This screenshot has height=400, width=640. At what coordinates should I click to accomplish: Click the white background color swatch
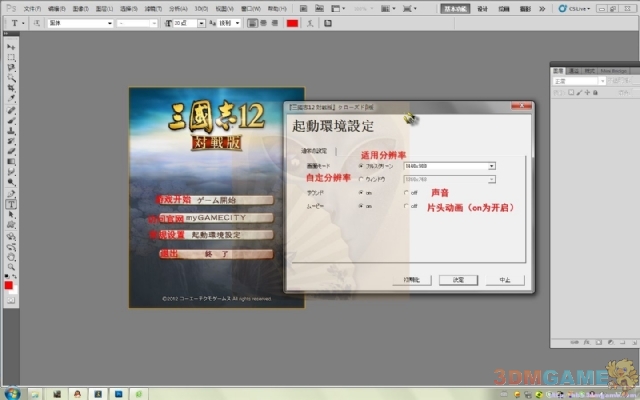[x=15, y=290]
